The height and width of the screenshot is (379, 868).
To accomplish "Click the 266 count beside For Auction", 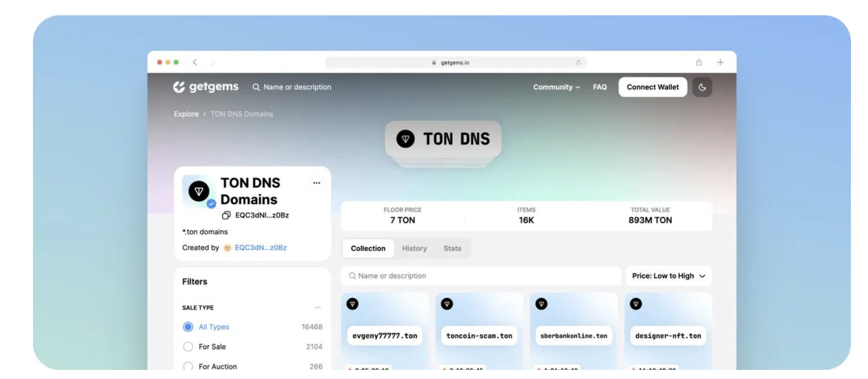I will coord(316,367).
